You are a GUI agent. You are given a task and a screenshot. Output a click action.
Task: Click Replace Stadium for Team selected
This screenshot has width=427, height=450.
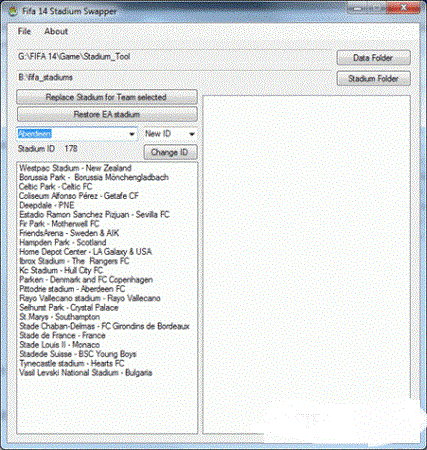(107, 97)
